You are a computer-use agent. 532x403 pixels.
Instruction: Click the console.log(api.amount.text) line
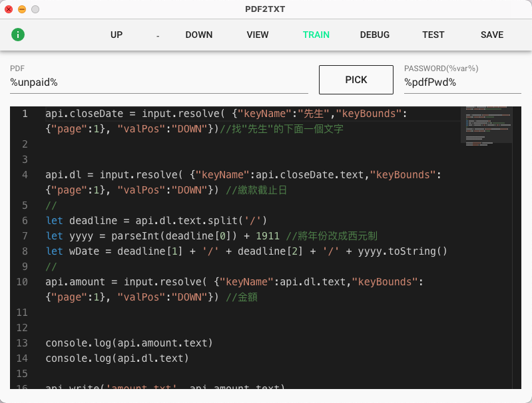(129, 343)
